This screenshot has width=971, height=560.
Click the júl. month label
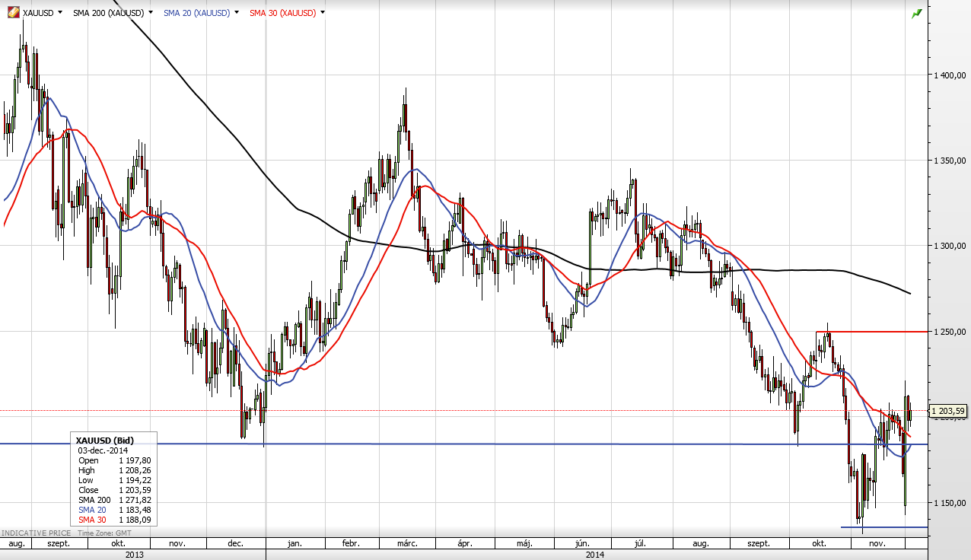pyautogui.click(x=640, y=544)
